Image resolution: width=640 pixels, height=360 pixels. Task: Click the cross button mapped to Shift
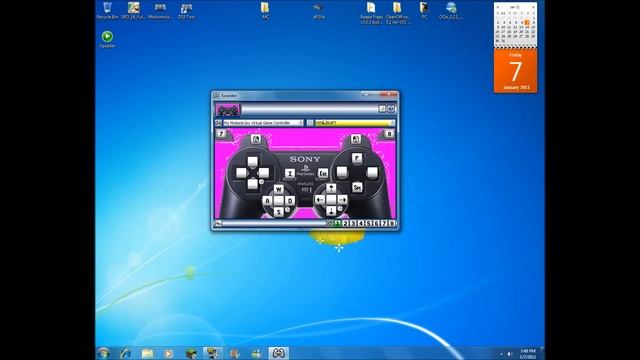point(357,187)
